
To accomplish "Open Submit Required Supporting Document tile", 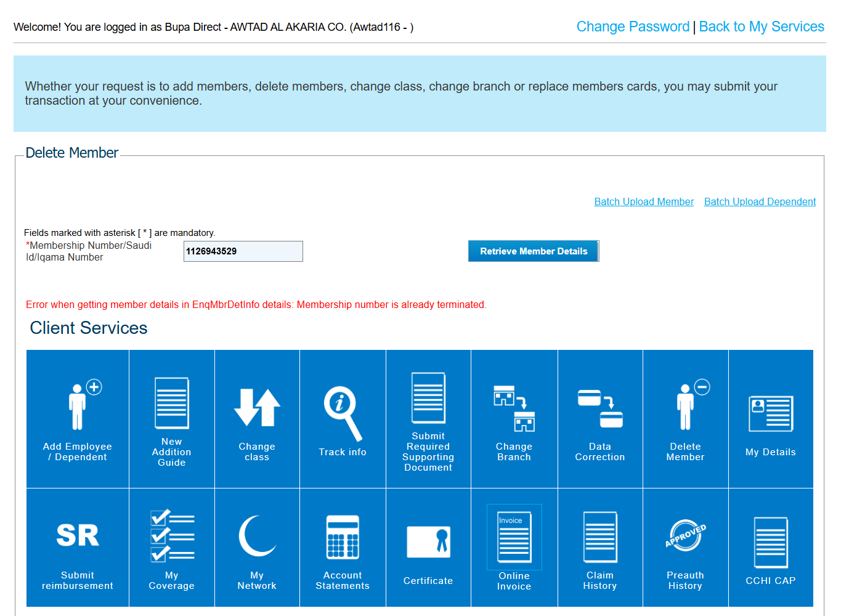I will 428,419.
